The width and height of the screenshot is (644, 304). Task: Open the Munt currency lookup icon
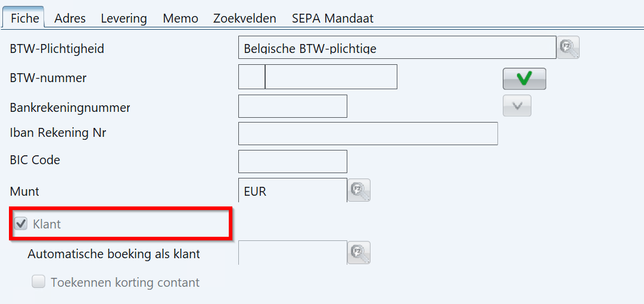pyautogui.click(x=359, y=190)
